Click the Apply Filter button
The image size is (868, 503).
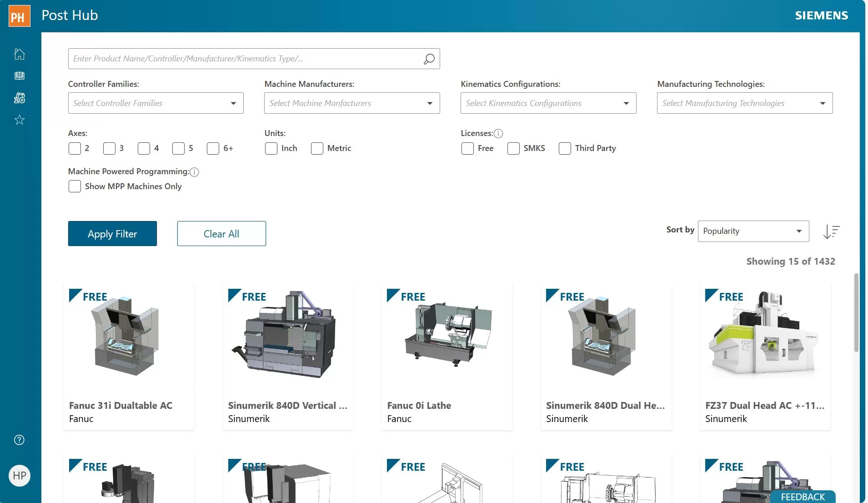tap(112, 234)
